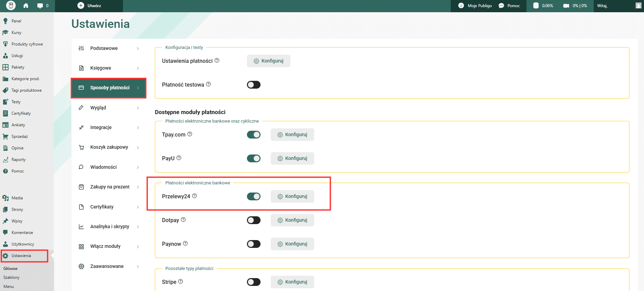Open Moje Publigo info icon

point(461,5)
